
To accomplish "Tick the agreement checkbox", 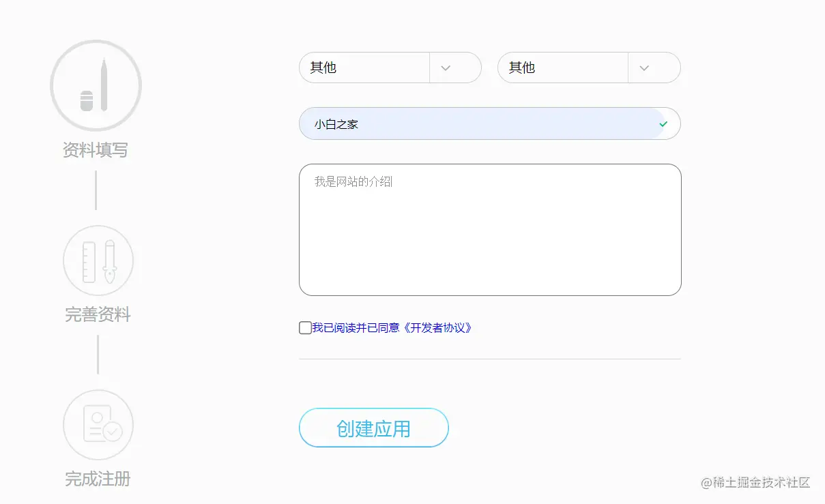I will 305,328.
